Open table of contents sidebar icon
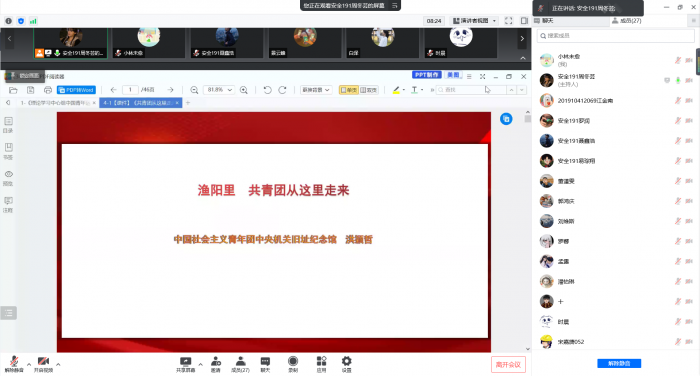The image size is (700, 376). click(x=8, y=125)
